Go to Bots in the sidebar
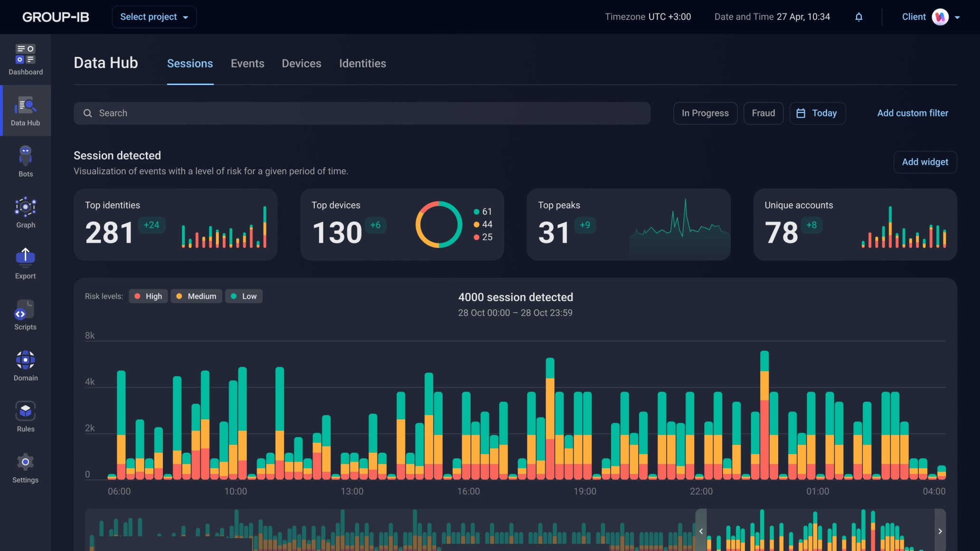 [25, 161]
